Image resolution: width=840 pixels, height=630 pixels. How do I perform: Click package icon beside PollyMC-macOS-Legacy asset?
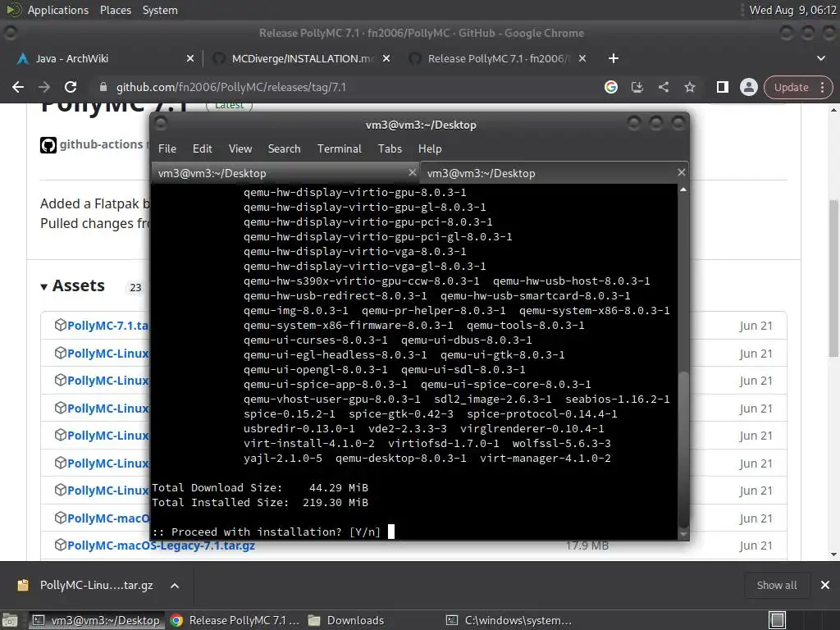point(60,545)
